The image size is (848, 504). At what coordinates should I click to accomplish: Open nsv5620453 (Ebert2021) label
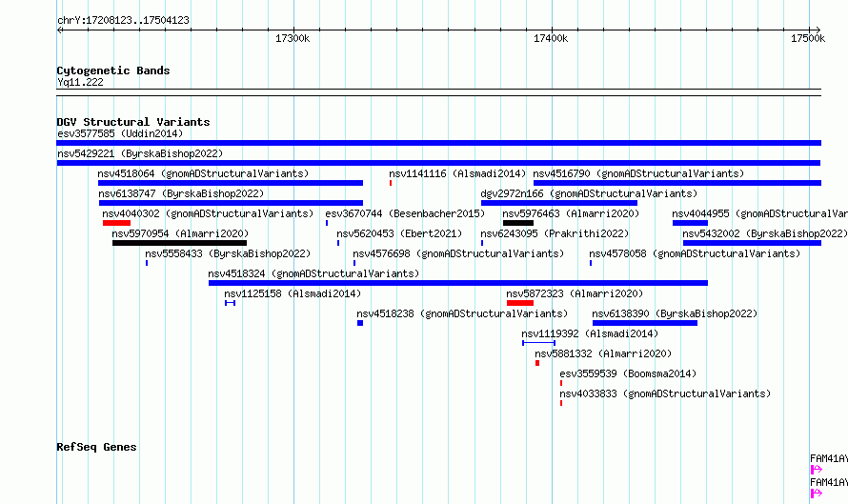tap(399, 233)
